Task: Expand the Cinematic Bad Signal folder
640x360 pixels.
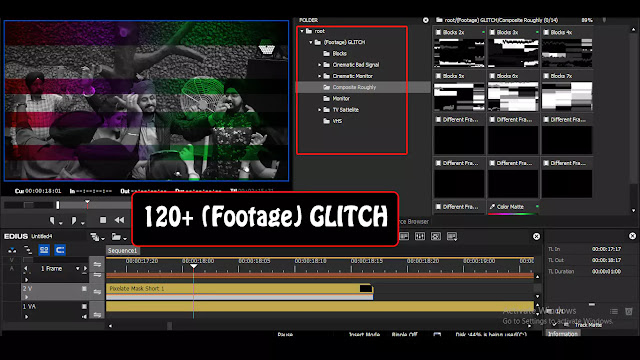Action: 320,64
